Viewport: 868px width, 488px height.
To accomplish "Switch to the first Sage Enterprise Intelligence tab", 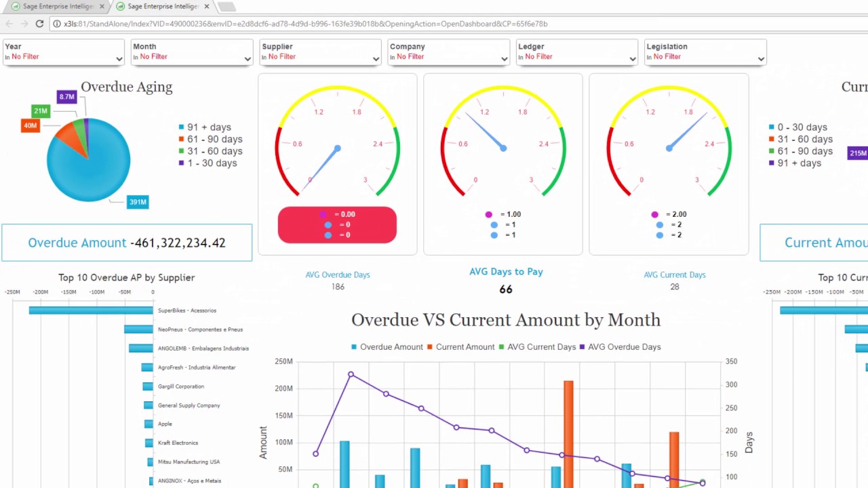I will point(58,7).
